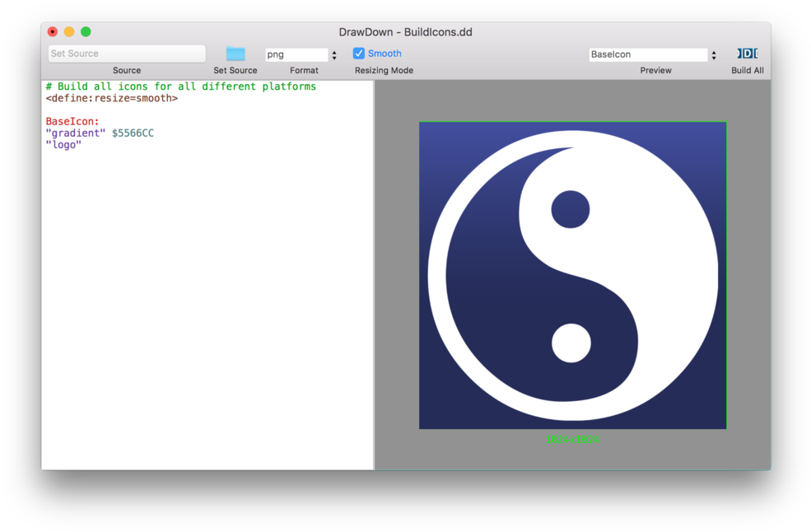Click the Format stepper arrows
Screen dimensions: 811x532
pos(333,54)
